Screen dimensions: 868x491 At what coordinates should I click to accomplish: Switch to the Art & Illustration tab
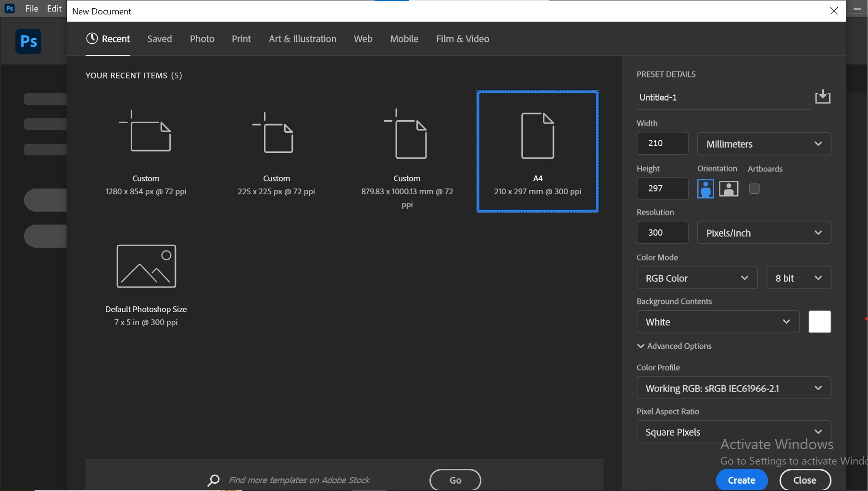(302, 39)
